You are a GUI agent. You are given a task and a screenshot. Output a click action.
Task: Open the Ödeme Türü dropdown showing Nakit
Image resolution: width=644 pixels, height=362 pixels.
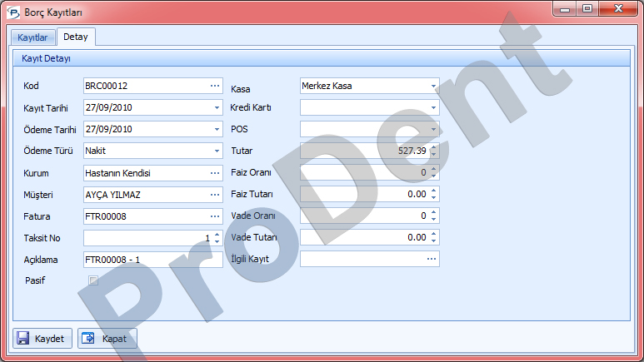(217, 151)
